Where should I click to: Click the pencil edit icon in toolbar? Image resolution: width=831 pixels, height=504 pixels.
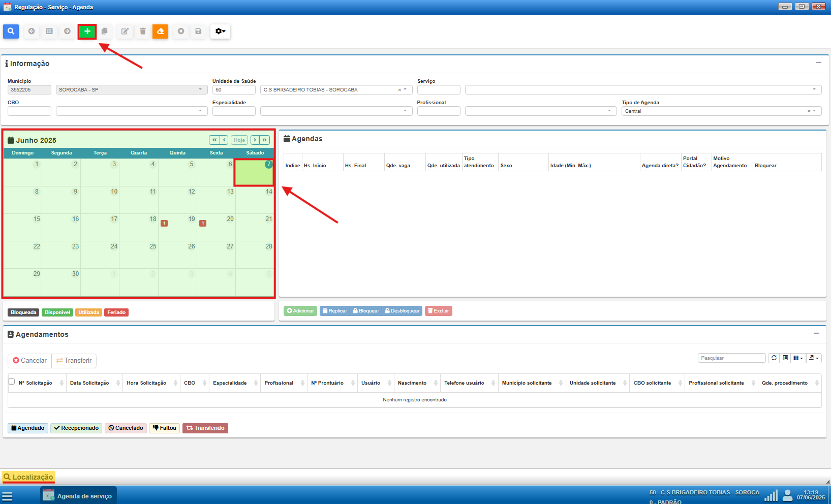[x=125, y=31]
